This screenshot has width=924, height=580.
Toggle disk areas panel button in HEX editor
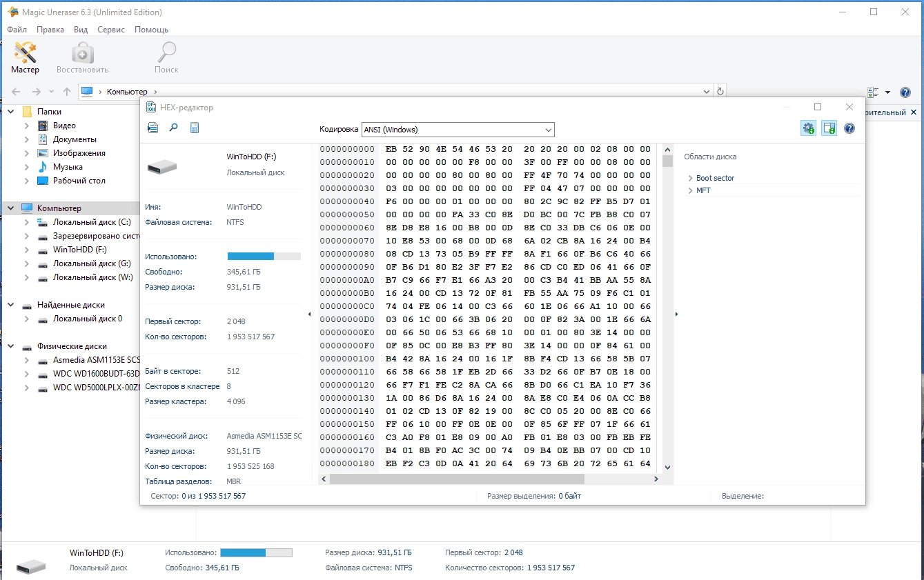point(829,128)
